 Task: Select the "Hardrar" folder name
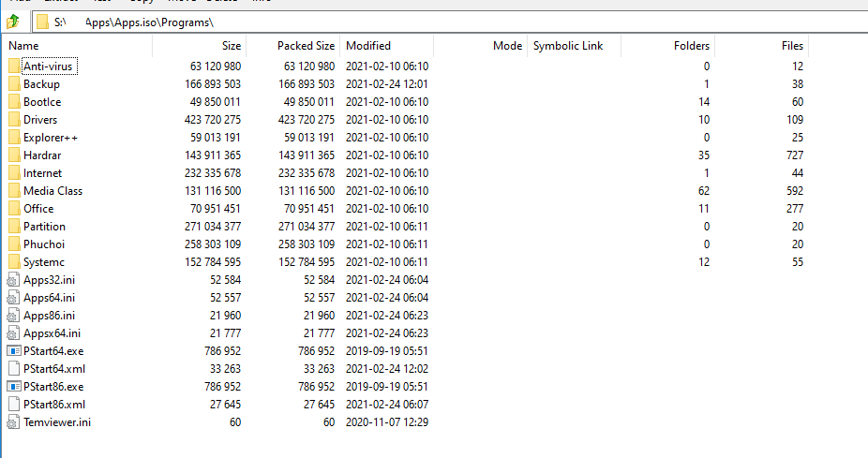coord(42,155)
